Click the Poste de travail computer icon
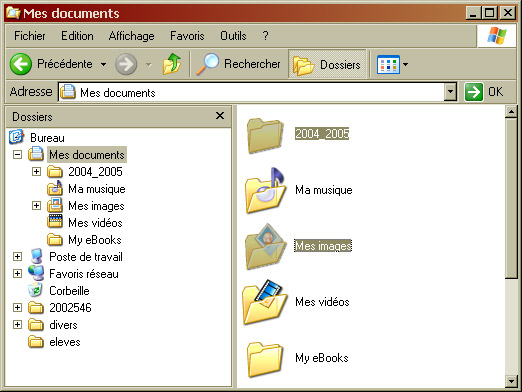The image size is (522, 392). tap(36, 256)
